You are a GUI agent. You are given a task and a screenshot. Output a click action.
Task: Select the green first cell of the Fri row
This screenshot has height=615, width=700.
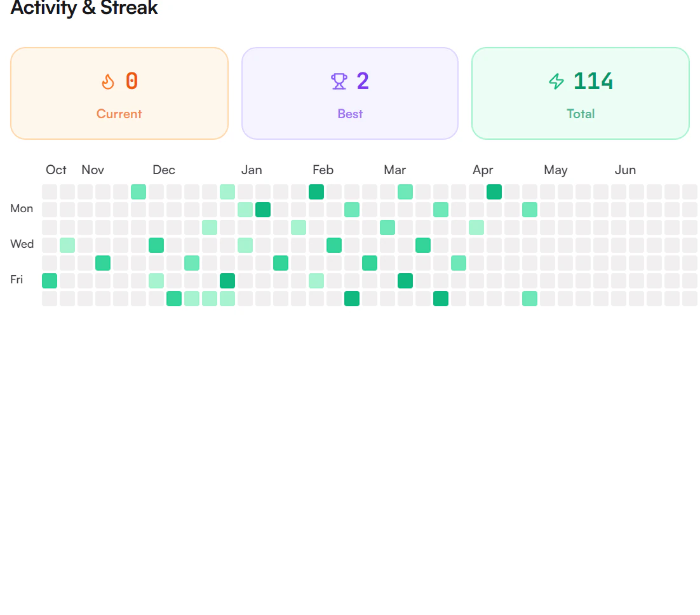(x=50, y=281)
